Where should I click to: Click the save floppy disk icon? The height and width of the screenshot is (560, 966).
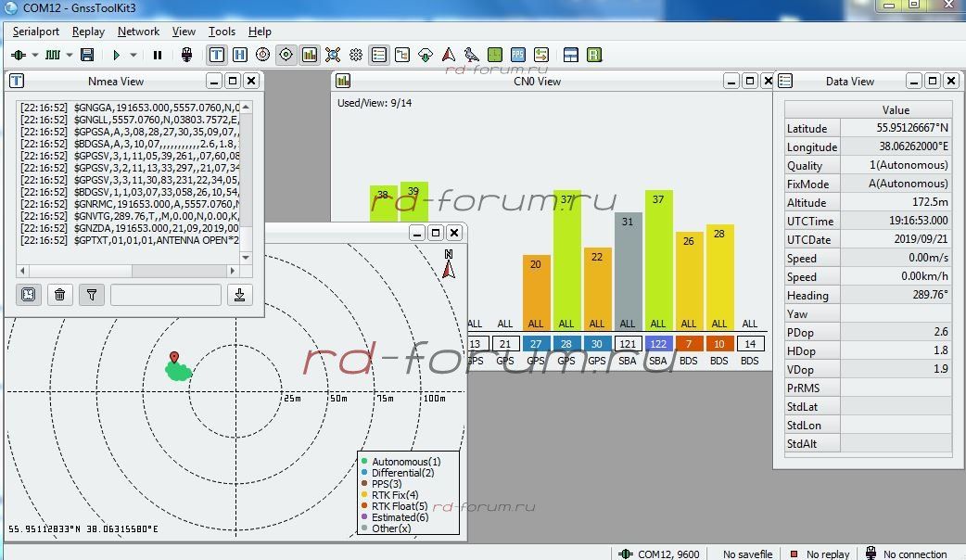[87, 55]
